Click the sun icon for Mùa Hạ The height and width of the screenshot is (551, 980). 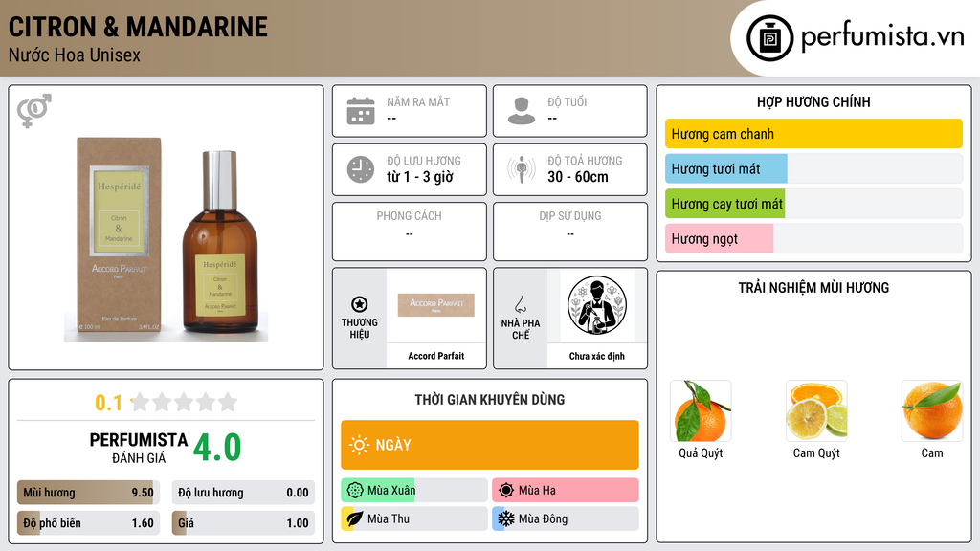click(x=506, y=491)
